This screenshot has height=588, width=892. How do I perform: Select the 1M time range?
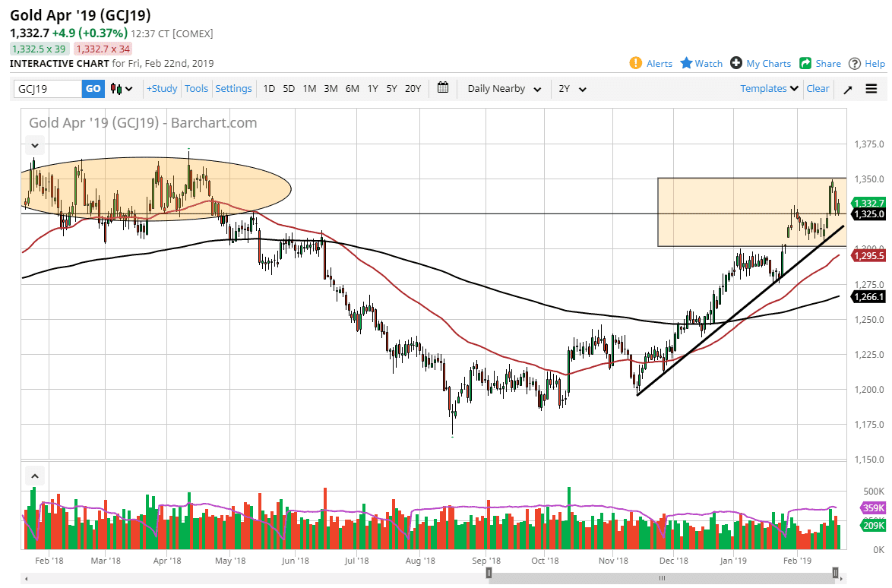tap(309, 89)
